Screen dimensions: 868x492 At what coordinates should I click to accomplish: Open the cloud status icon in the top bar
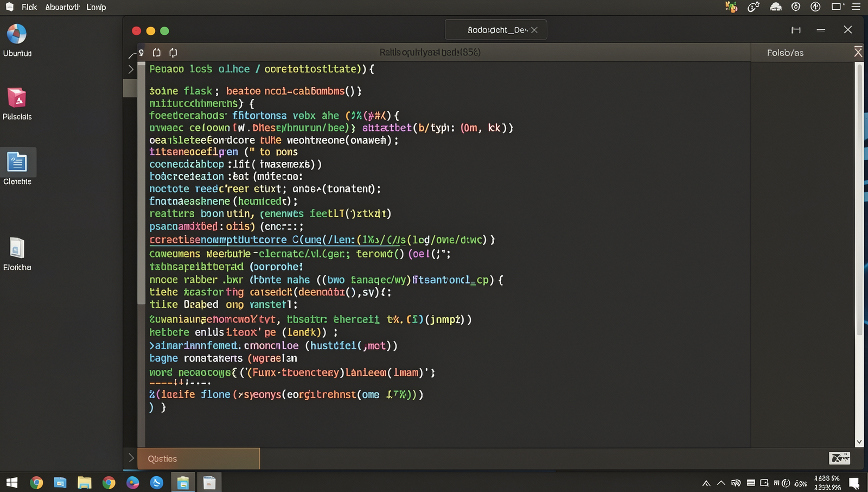pos(776,7)
